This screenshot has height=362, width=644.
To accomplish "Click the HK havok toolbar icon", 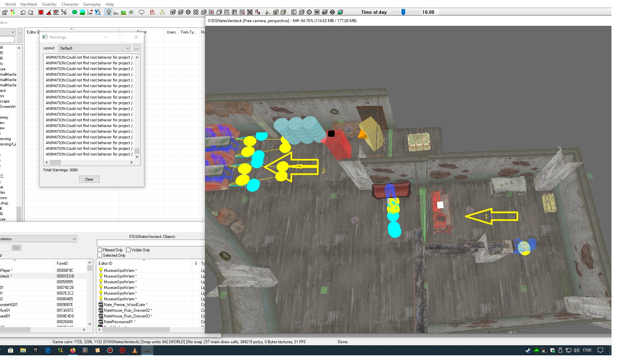I will [90, 12].
